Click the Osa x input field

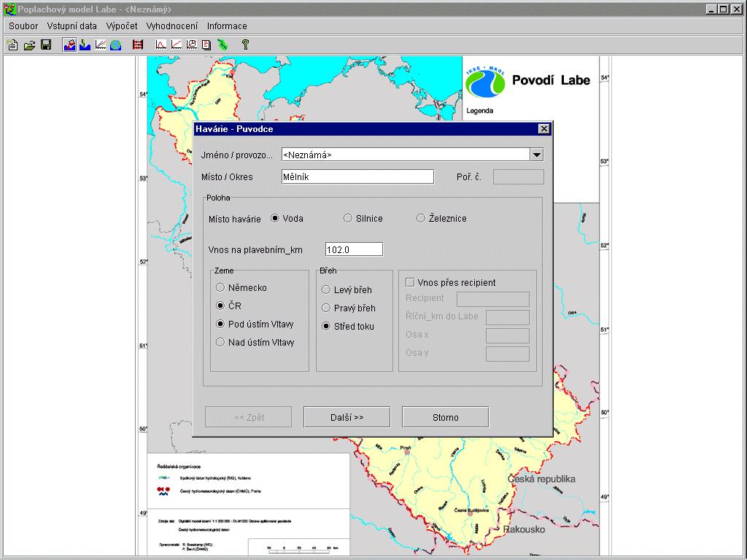508,335
